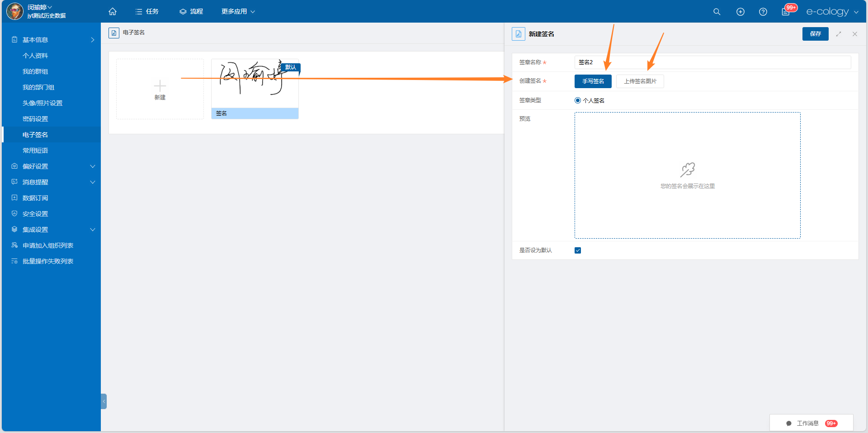Open the 流程 menu
868x433 pixels.
coord(191,11)
